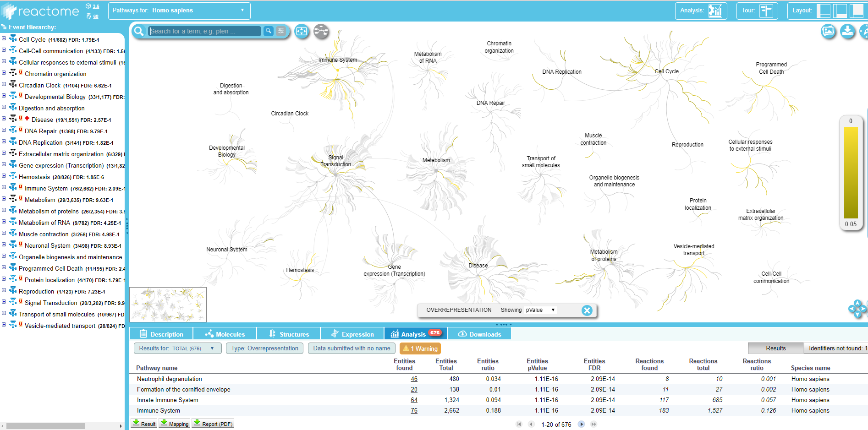Click the warning triangle 1 Warning badge
868x430 pixels.
pyautogui.click(x=420, y=348)
